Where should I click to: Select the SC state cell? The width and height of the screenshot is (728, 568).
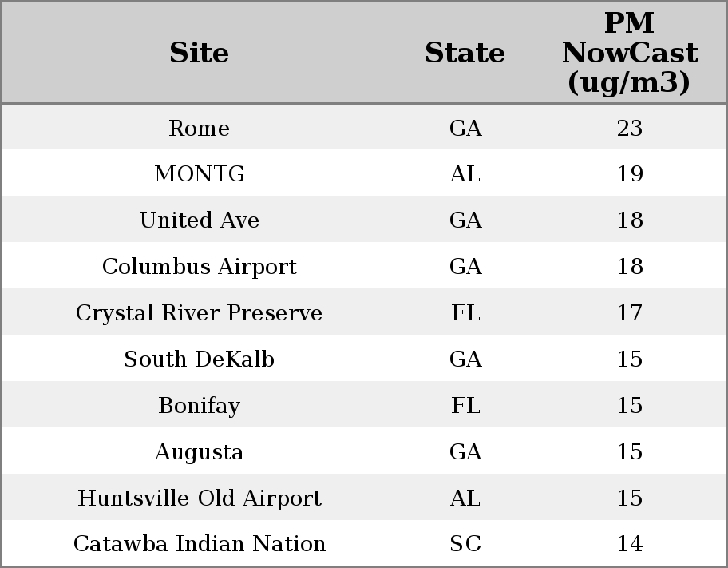[x=465, y=544]
